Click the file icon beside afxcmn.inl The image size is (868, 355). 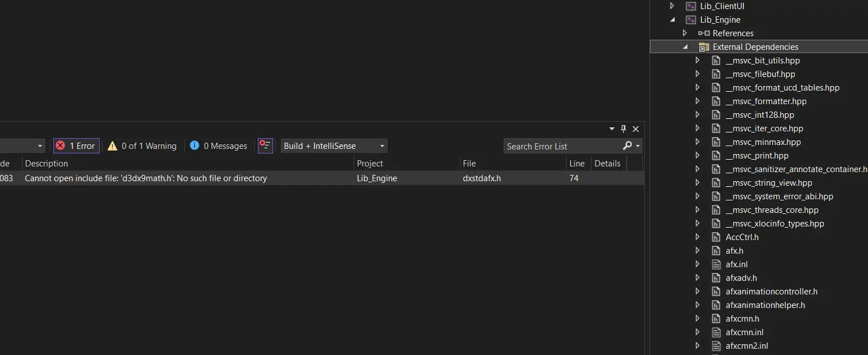716,332
